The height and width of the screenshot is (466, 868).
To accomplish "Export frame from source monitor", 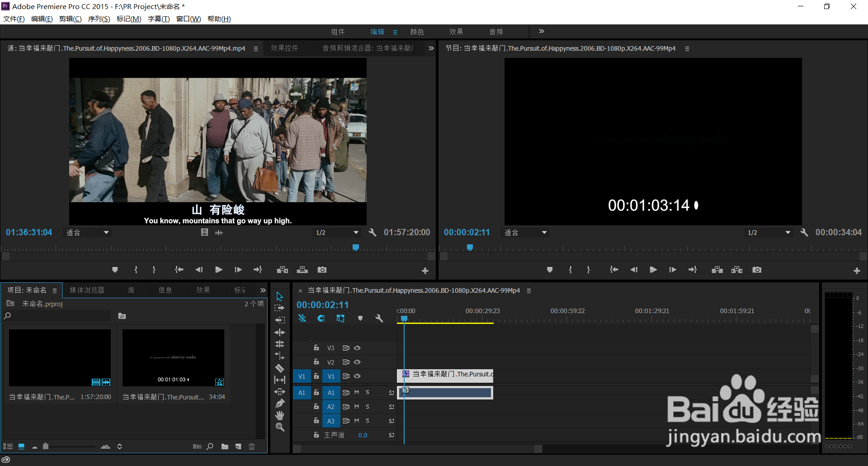I will 322,270.
